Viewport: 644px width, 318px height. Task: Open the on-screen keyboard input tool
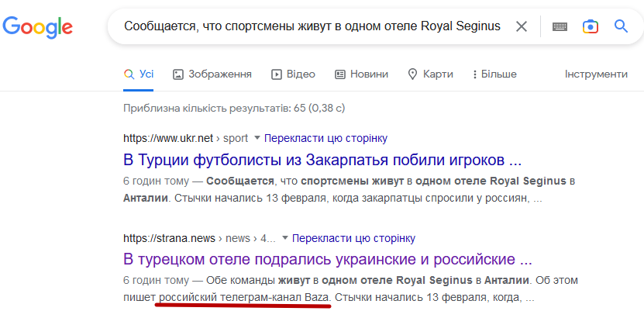pyautogui.click(x=560, y=26)
